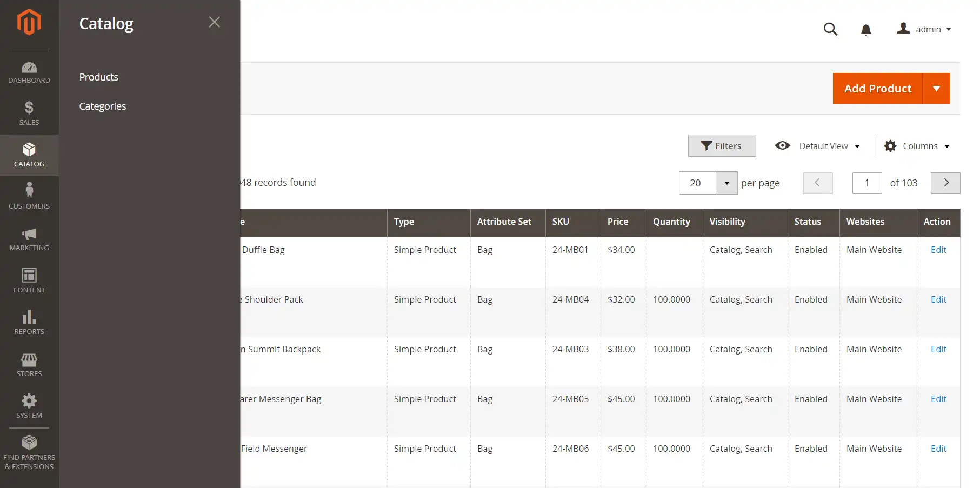Image resolution: width=980 pixels, height=488 pixels.
Task: Select Products in the Catalog menu
Action: point(99,77)
